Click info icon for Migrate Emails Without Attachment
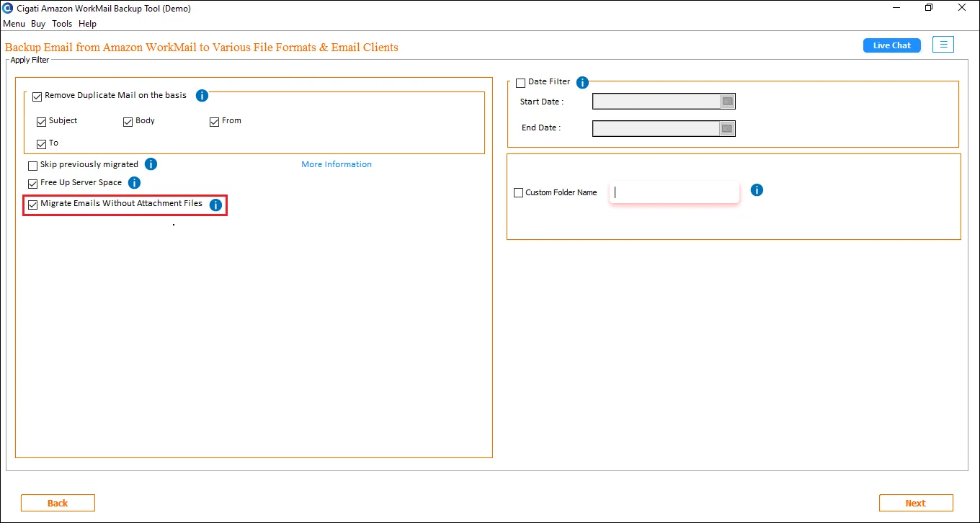This screenshot has height=523, width=980. 215,205
